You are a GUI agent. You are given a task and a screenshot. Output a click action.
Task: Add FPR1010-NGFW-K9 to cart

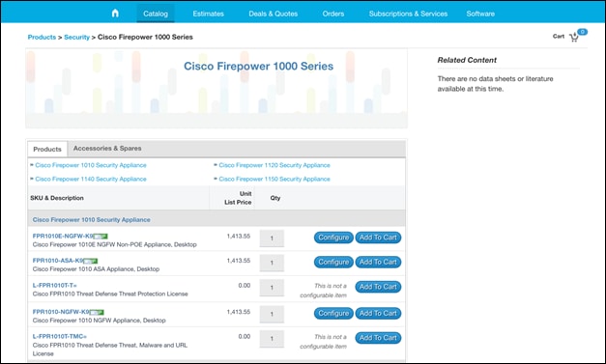378,313
